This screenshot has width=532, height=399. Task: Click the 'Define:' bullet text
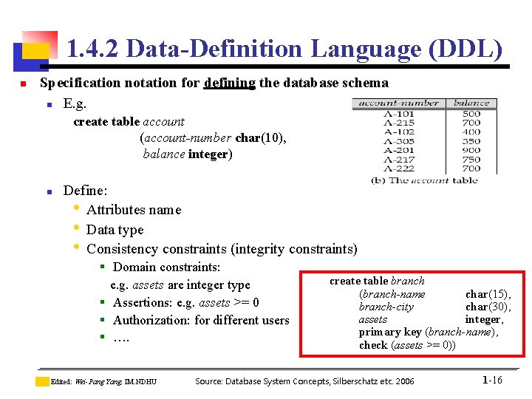85,191
